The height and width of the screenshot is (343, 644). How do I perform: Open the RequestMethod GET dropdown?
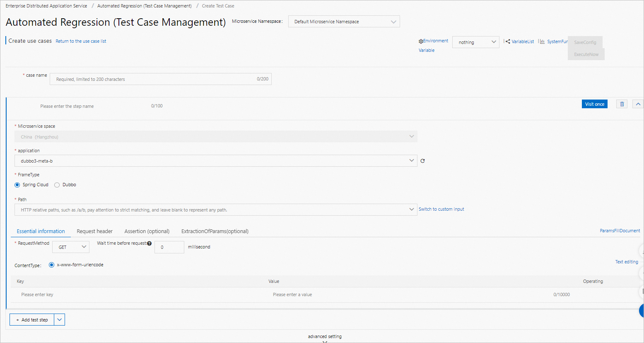71,247
